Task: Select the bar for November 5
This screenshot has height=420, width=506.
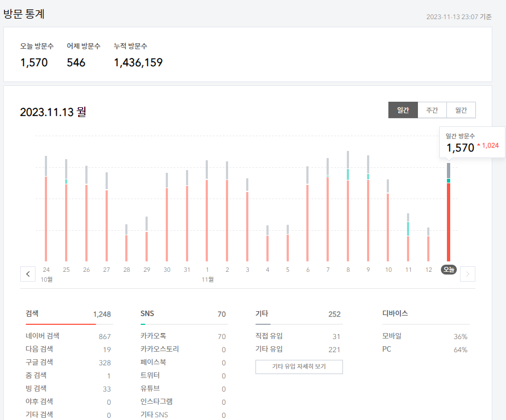Action: [288, 243]
